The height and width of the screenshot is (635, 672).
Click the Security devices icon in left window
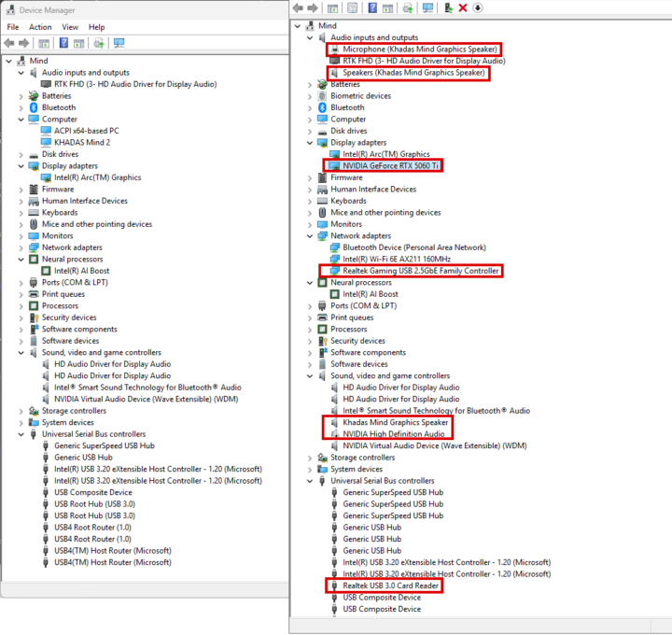click(x=34, y=317)
